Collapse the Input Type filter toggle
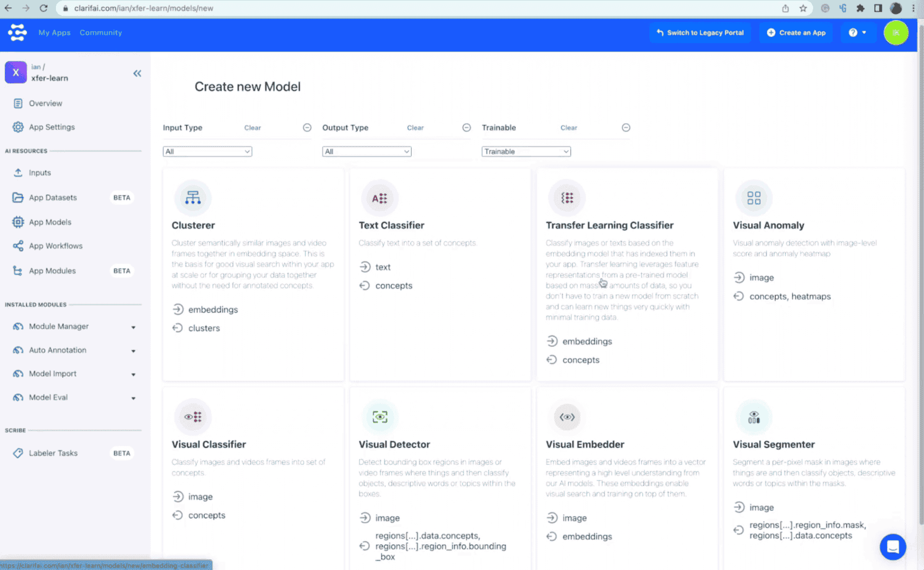The width and height of the screenshot is (924, 570). (x=307, y=128)
